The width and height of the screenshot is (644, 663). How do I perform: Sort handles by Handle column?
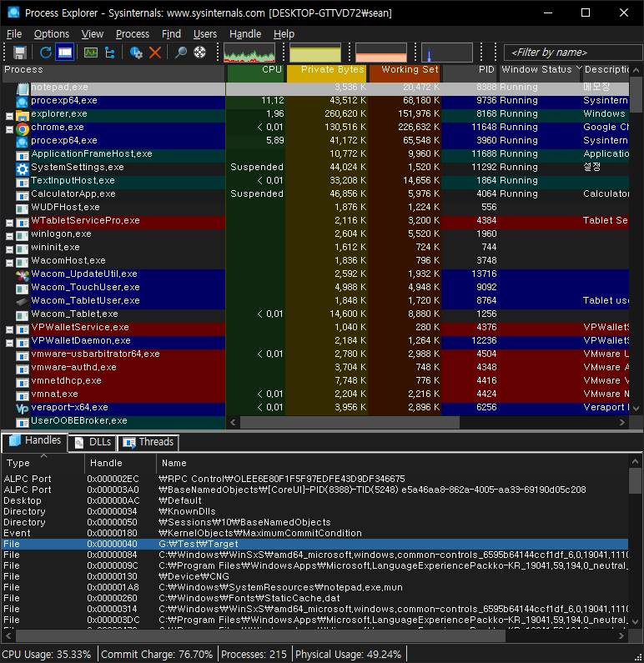(x=120, y=463)
